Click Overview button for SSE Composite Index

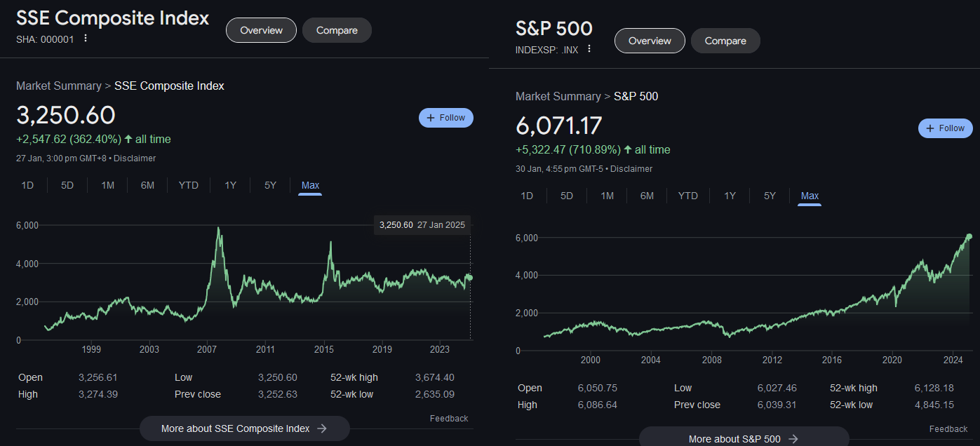pos(261,30)
